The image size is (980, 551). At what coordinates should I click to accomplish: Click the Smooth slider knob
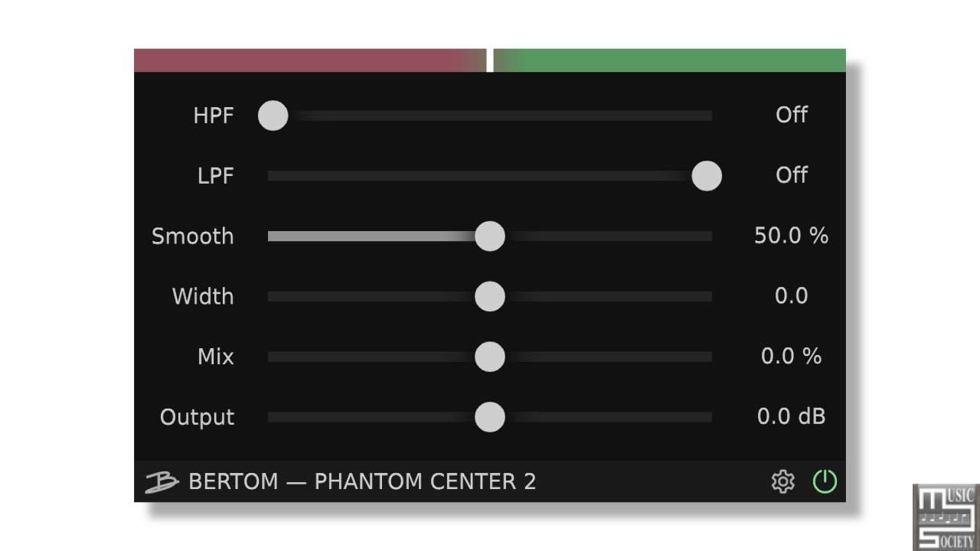490,236
